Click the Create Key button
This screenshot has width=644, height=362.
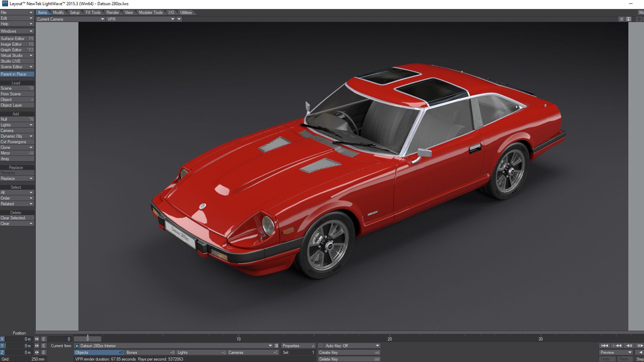click(347, 352)
